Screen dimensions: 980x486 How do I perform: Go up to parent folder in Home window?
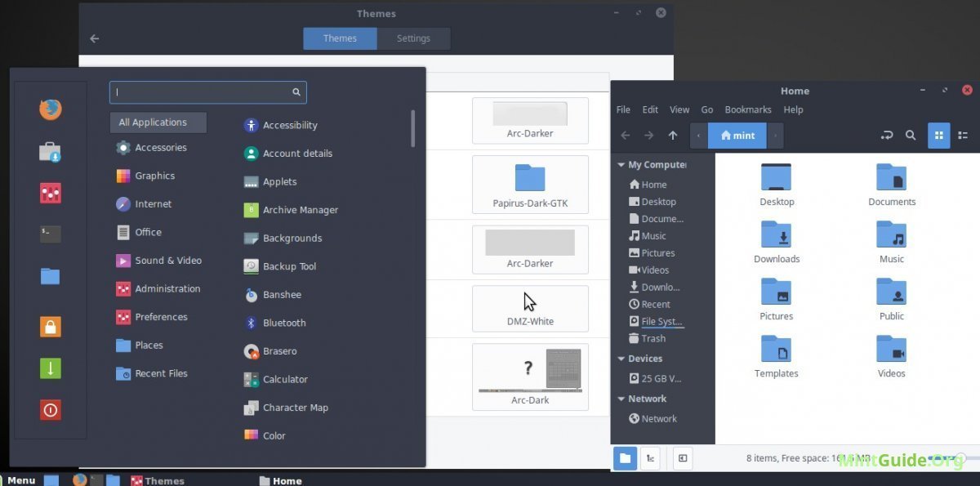(673, 136)
